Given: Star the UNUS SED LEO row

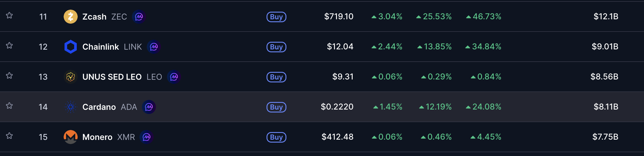Looking at the screenshot, I should point(9,76).
